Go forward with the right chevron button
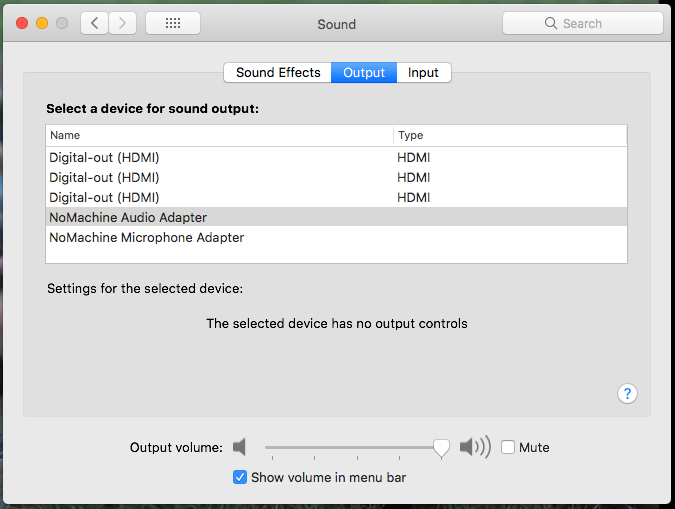Image resolution: width=675 pixels, height=509 pixels. (123, 23)
